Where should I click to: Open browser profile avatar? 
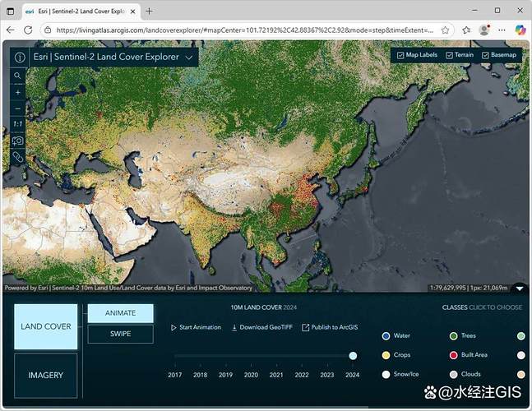pos(484,30)
